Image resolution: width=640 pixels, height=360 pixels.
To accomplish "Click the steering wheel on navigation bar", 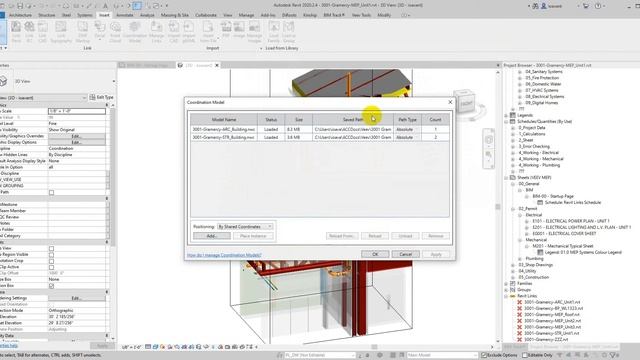I will coord(489,140).
